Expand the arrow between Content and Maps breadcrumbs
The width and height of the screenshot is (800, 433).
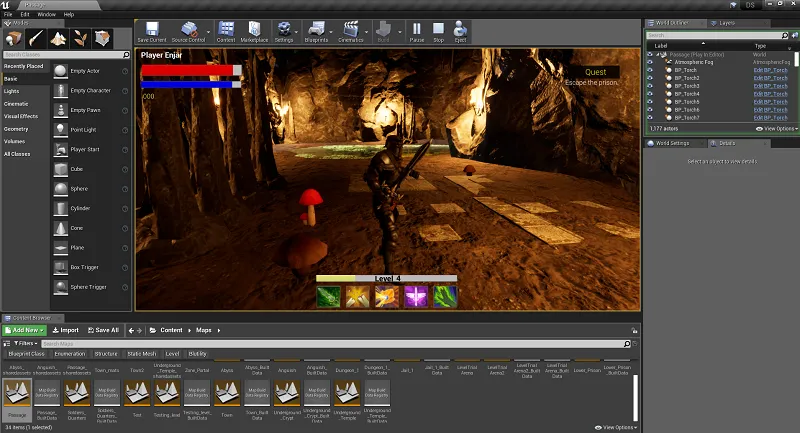[189, 330]
